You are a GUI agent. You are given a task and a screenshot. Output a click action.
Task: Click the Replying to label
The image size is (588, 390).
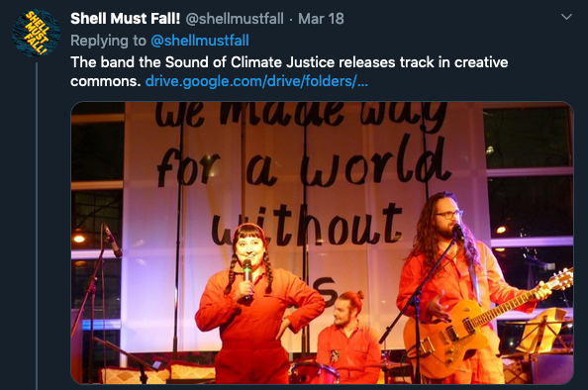[108, 41]
